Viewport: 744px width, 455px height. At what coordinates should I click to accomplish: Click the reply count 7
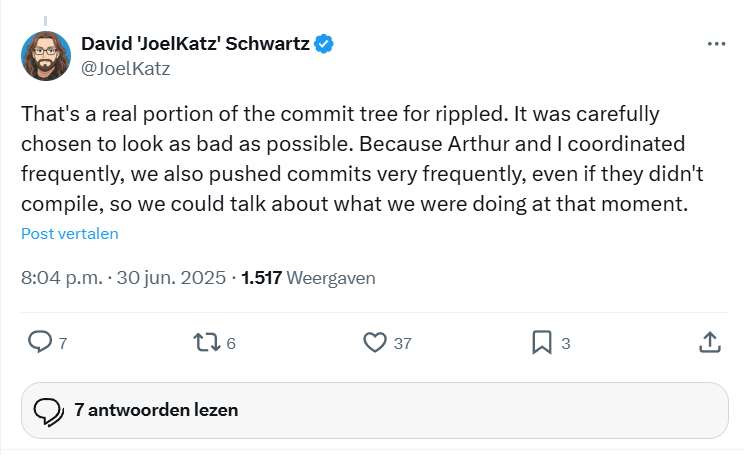click(x=62, y=343)
